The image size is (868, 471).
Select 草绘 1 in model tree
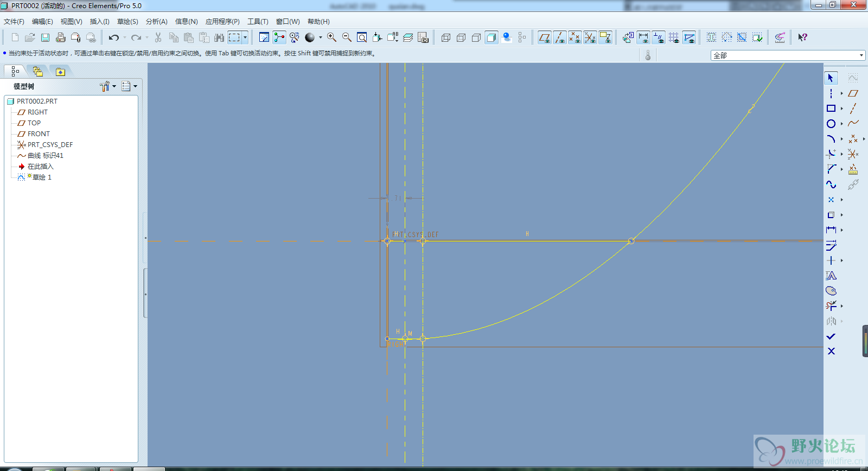tap(42, 177)
